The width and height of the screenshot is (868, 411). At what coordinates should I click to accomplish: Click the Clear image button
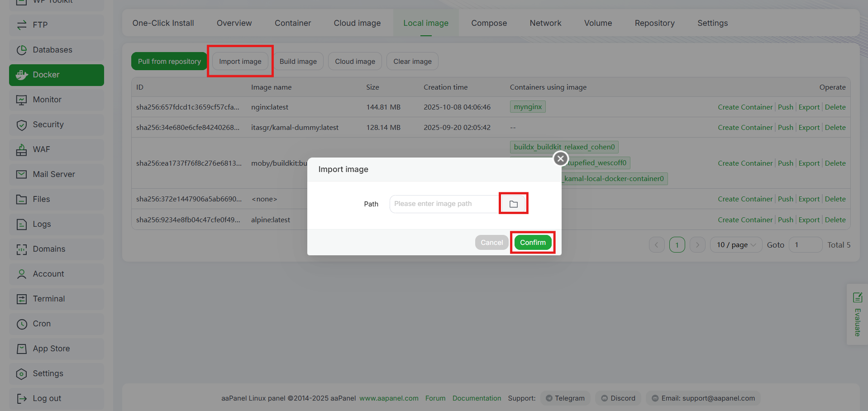tap(412, 61)
